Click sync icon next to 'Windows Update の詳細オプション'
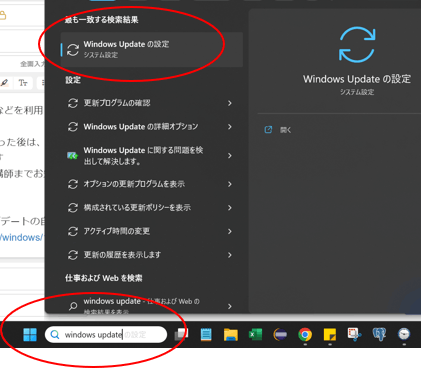This screenshot has width=421, height=375. (73, 127)
